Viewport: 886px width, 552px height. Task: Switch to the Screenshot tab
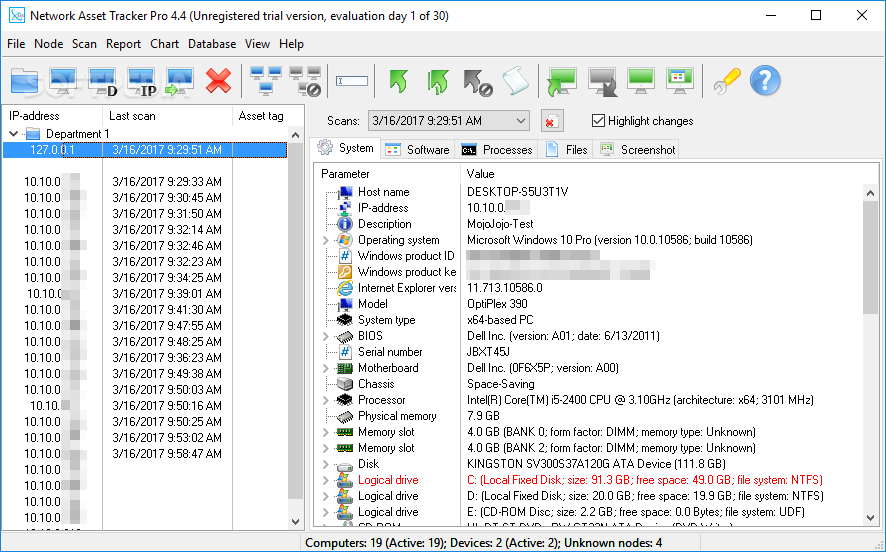pos(638,150)
